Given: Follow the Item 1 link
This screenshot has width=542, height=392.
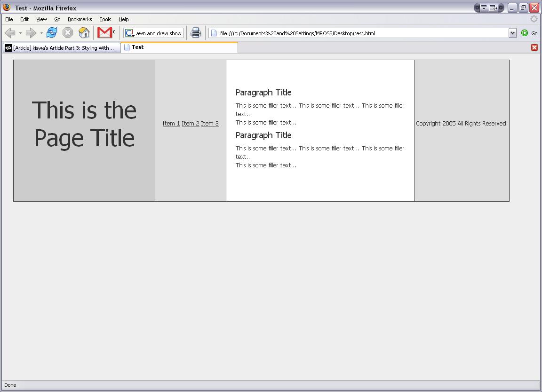Looking at the screenshot, I should pos(171,124).
